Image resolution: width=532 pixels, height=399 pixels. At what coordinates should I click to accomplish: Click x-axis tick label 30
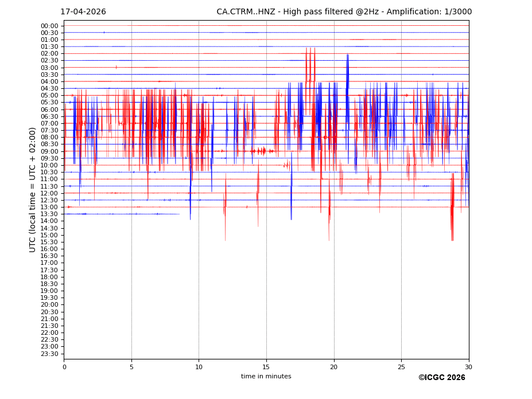[469, 367]
